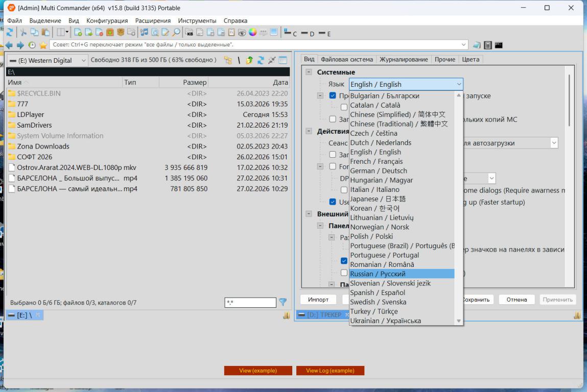Image resolution: width=587 pixels, height=392 pixels.
Task: Click the blue funnel filter icon
Action: (283, 302)
